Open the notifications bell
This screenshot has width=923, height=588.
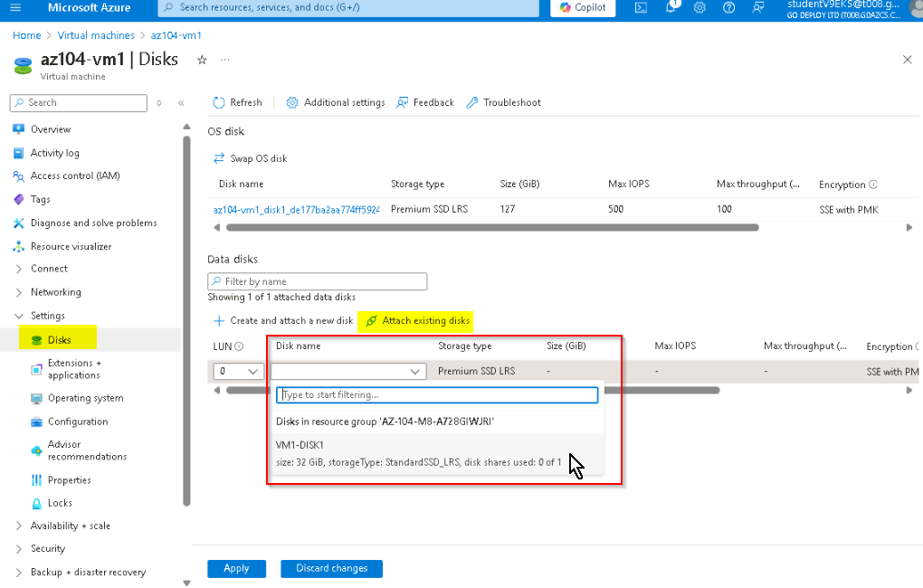tap(671, 7)
